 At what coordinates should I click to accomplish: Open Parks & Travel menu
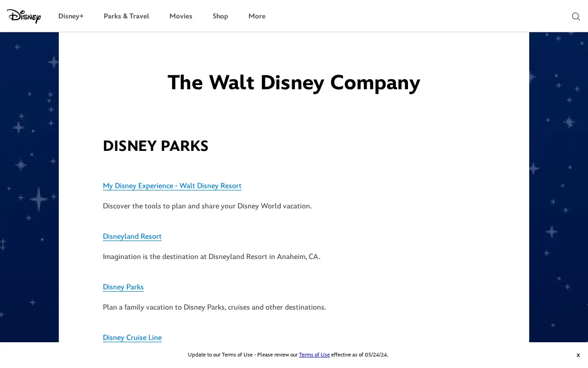(126, 16)
